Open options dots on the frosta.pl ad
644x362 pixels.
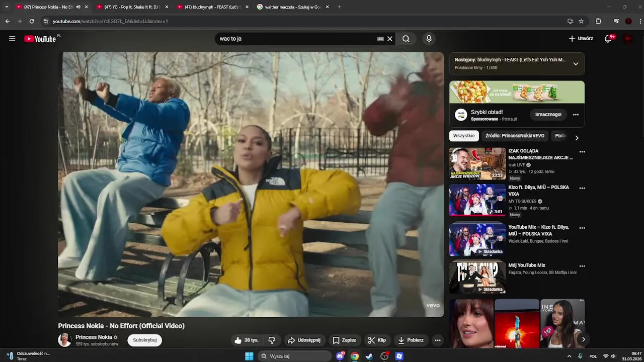(x=576, y=115)
